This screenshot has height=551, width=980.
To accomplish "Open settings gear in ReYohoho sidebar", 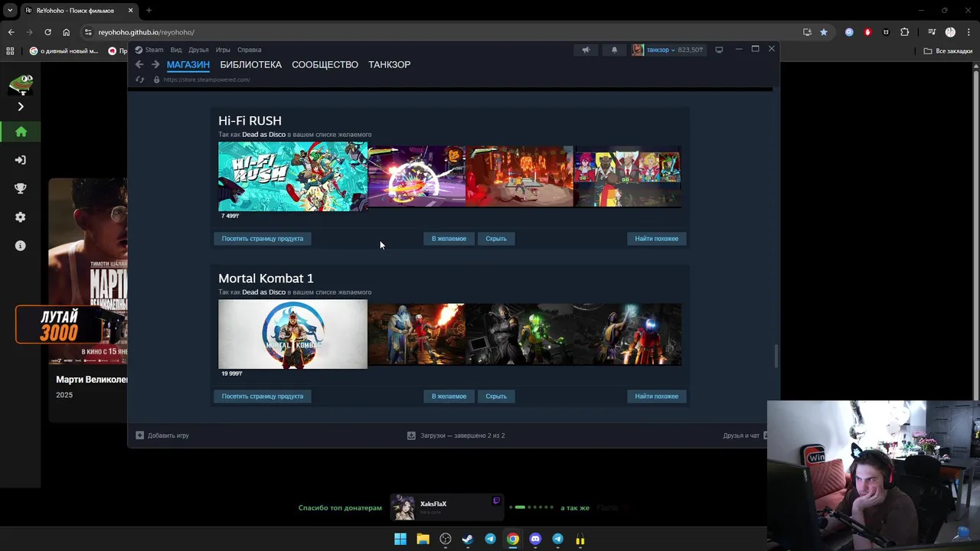I will pos(21,217).
